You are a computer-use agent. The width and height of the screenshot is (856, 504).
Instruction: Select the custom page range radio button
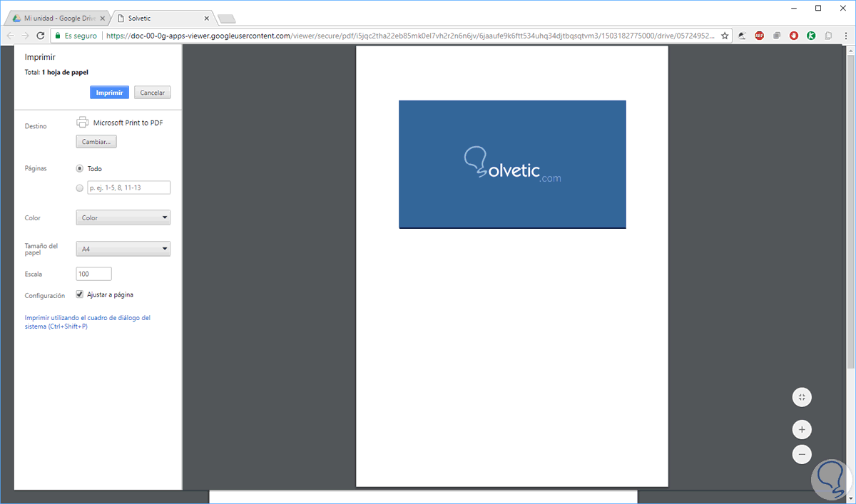[x=79, y=187]
